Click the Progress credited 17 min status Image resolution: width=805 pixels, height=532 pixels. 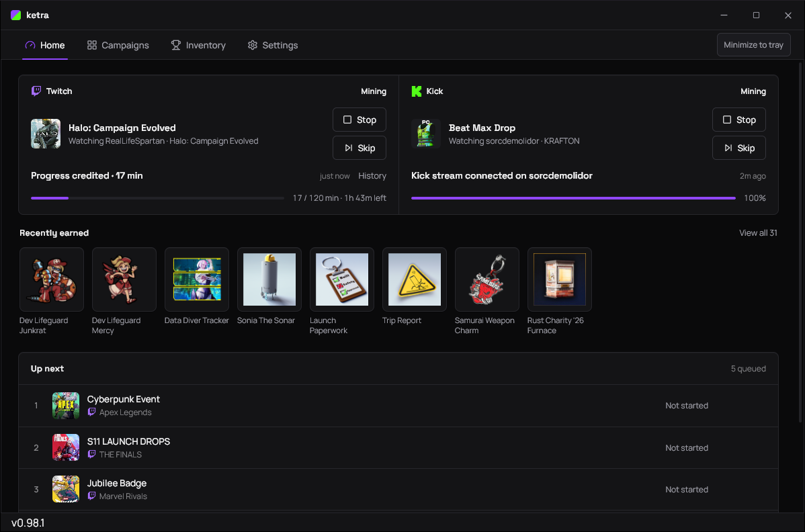87,175
